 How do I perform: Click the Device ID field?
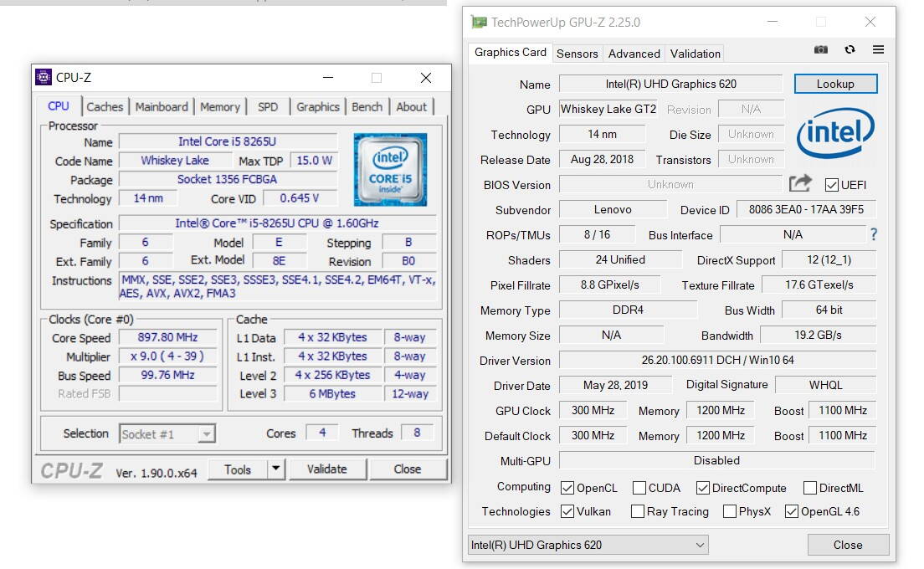pyautogui.click(x=806, y=209)
